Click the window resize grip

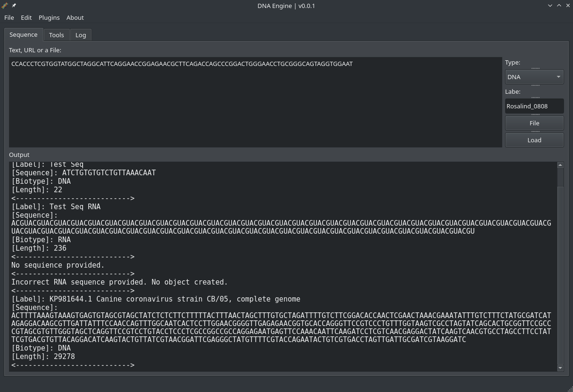[x=570, y=390]
